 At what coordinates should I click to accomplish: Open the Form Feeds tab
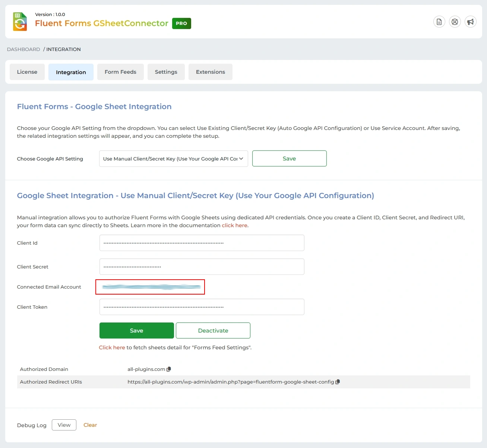click(120, 72)
